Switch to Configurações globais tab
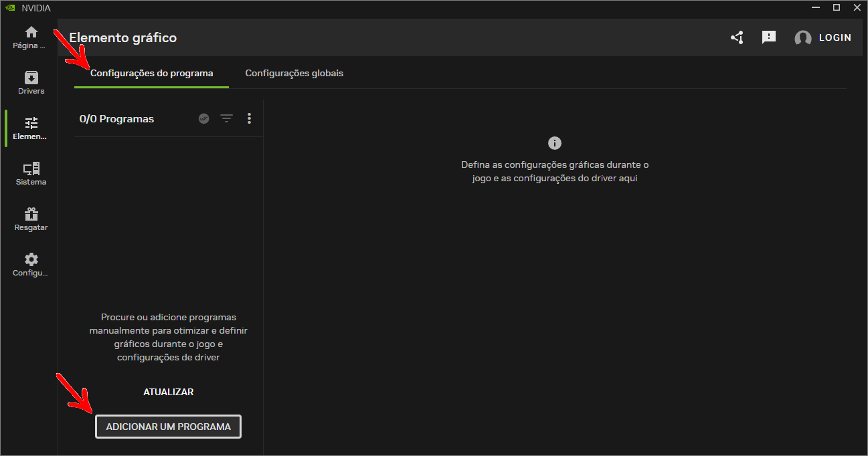This screenshot has width=868, height=456. tap(294, 73)
